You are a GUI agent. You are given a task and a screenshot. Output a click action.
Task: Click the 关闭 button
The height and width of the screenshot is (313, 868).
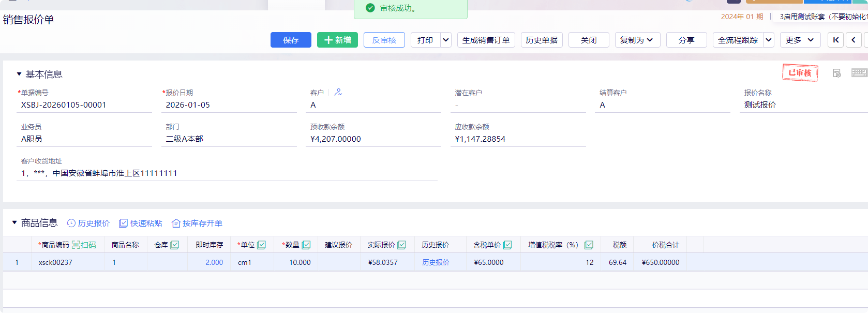coord(589,40)
